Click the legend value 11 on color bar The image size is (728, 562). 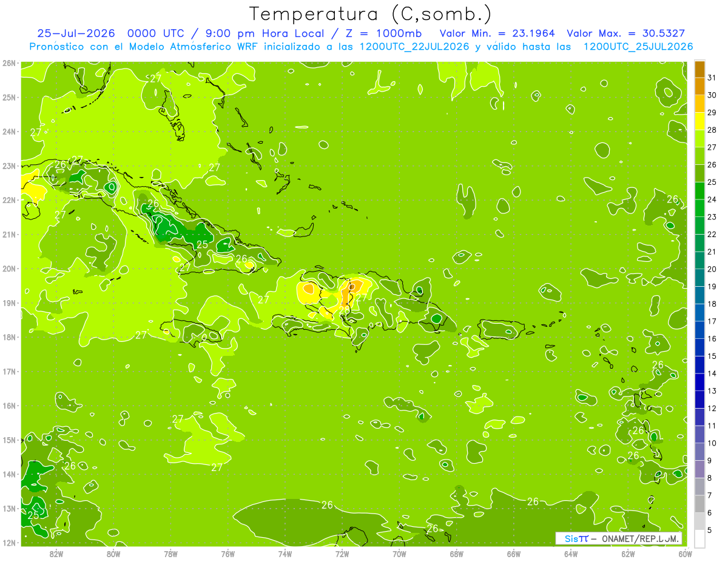point(712,426)
